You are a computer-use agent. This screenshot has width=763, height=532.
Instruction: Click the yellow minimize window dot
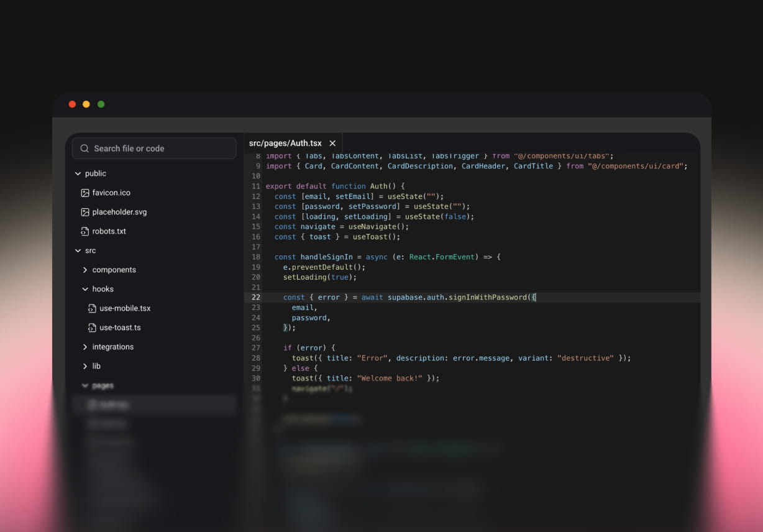(x=86, y=104)
